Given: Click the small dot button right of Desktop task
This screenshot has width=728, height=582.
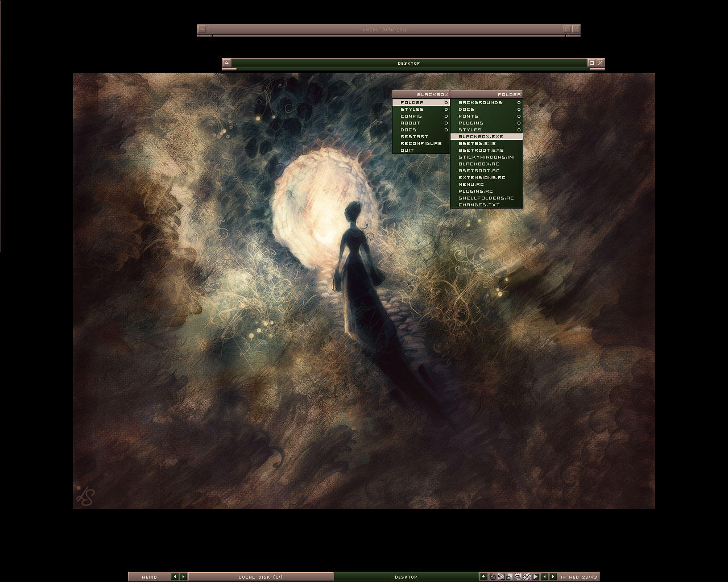Looking at the screenshot, I should coord(483,577).
